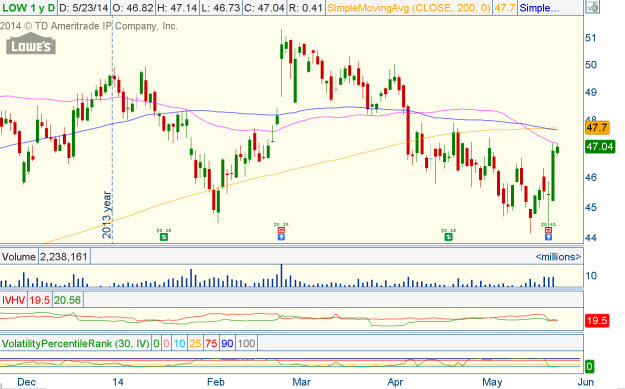Click the 44 price axis label

pyautogui.click(x=591, y=238)
